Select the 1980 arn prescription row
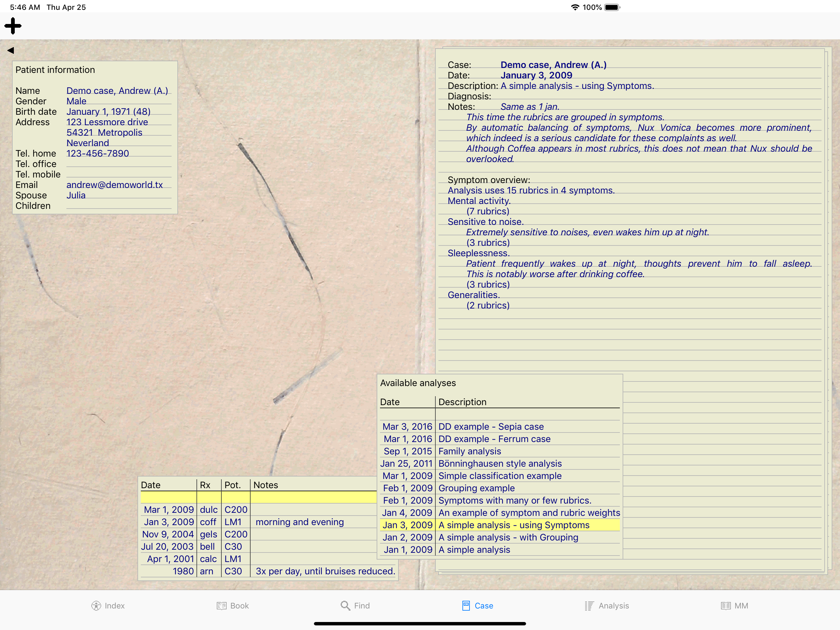This screenshot has height=630, width=840. coord(268,571)
